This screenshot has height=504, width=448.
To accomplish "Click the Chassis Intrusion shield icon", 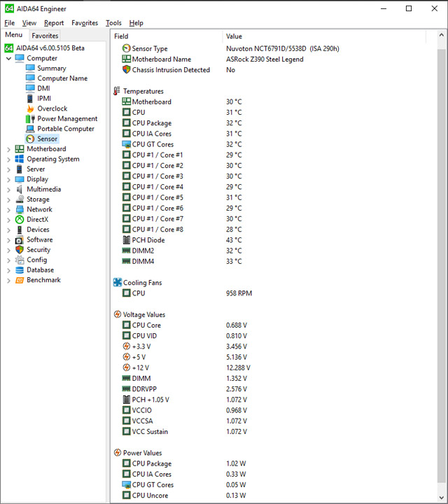I will [126, 70].
